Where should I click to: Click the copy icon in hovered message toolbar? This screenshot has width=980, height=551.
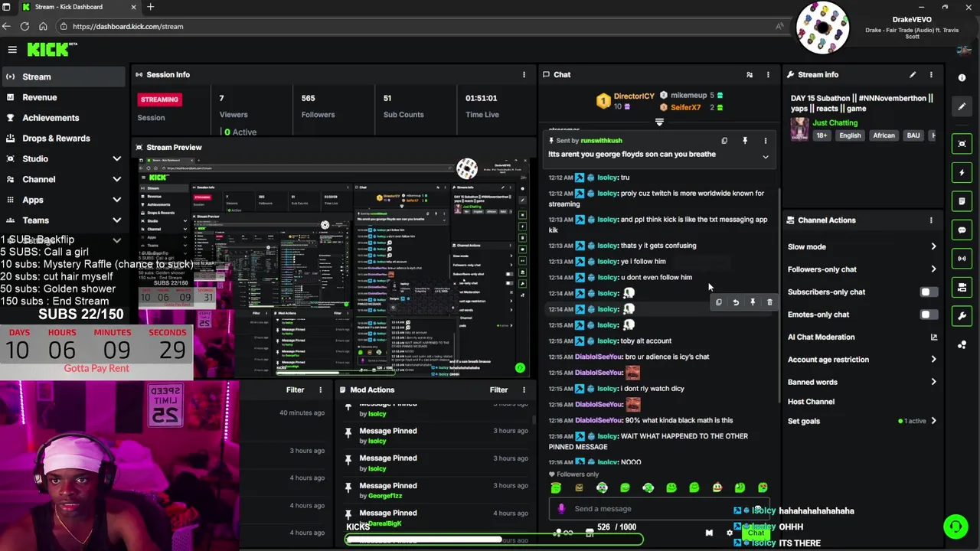(718, 302)
